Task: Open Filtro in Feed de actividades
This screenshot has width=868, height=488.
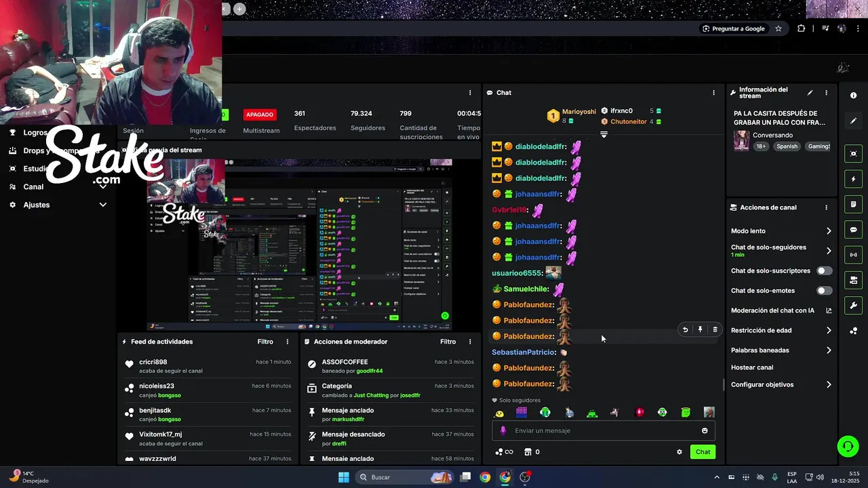Action: 265,342
